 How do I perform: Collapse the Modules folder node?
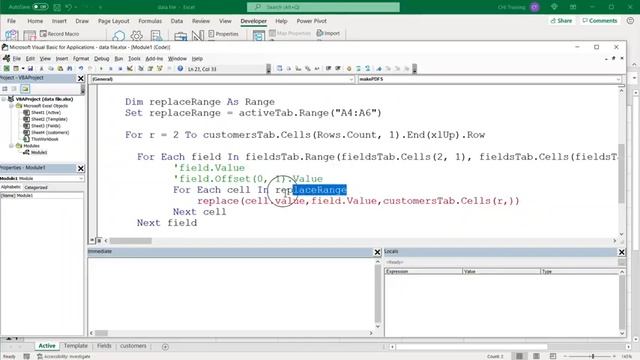tap(11, 146)
